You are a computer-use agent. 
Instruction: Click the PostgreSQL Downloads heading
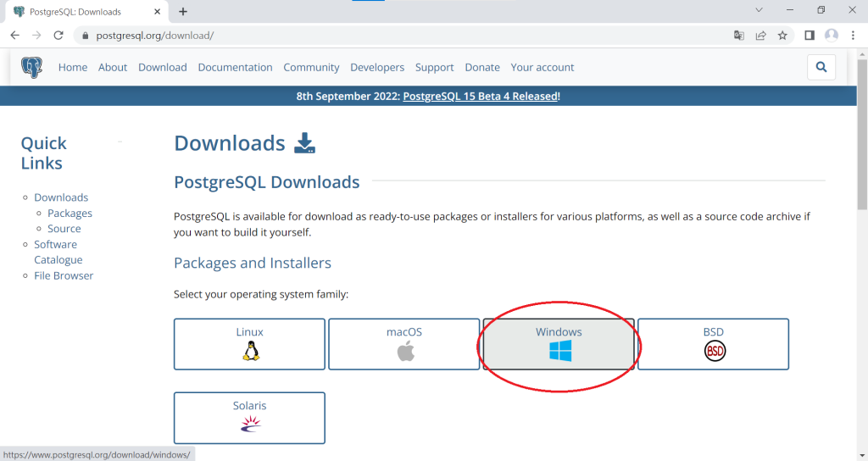pos(267,182)
